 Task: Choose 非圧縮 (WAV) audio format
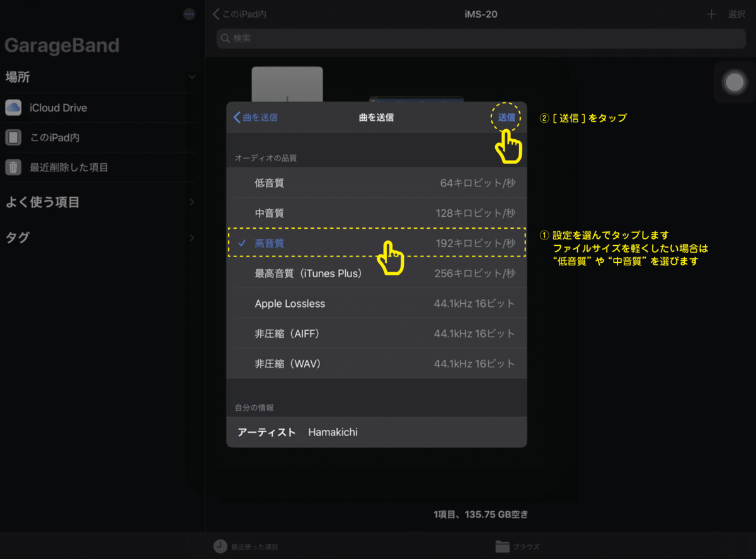[x=377, y=364]
